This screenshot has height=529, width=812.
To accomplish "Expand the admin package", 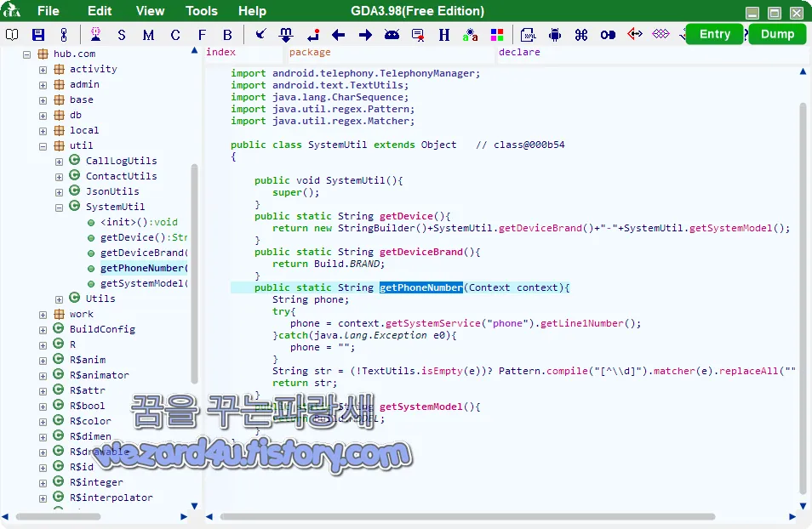I will click(43, 85).
